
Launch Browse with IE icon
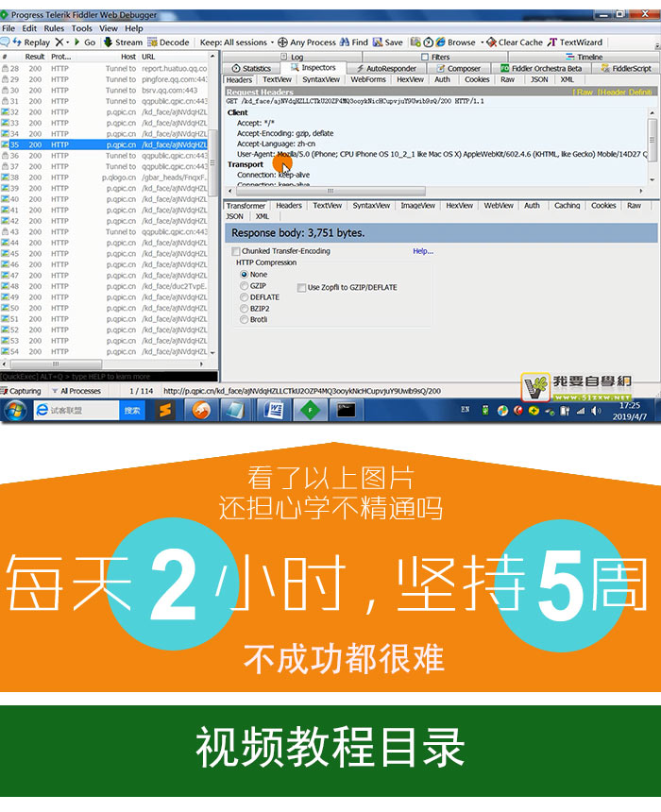pos(441,42)
